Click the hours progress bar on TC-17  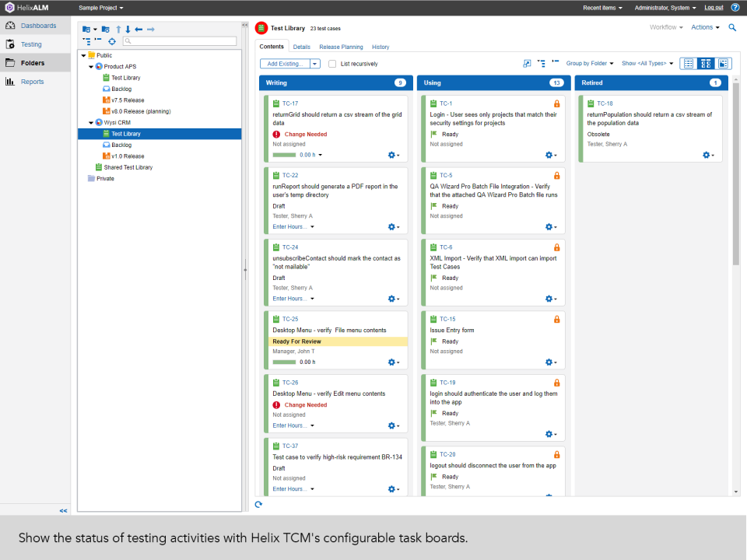pos(285,155)
